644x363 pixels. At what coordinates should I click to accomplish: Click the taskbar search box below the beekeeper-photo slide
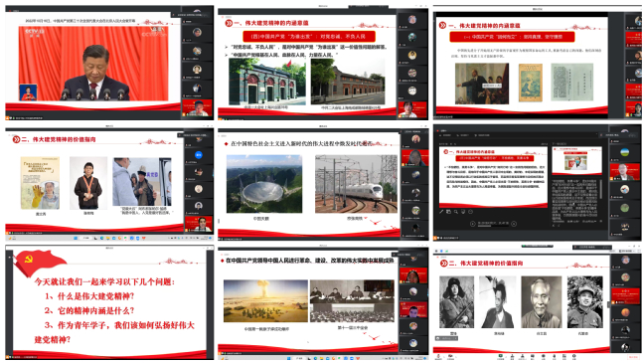[85, 238]
